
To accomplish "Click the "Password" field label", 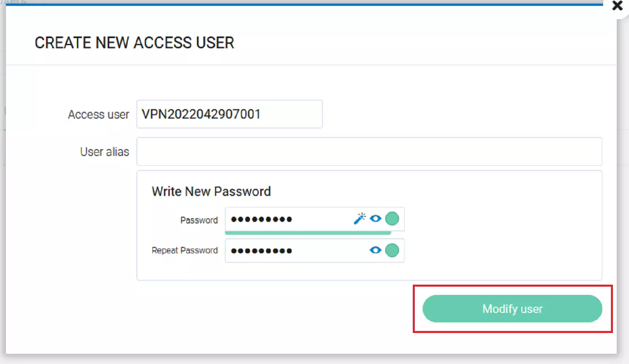I will (x=199, y=220).
